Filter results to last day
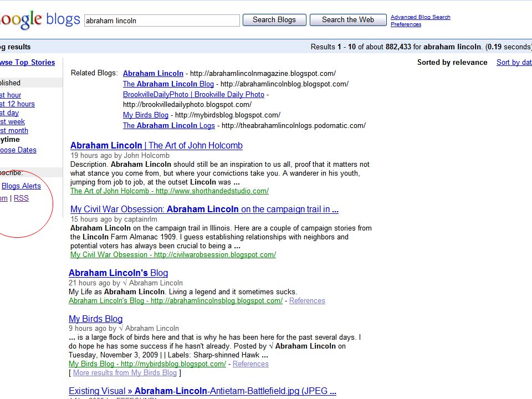Screen dimensions: 532x399 (x=9, y=112)
